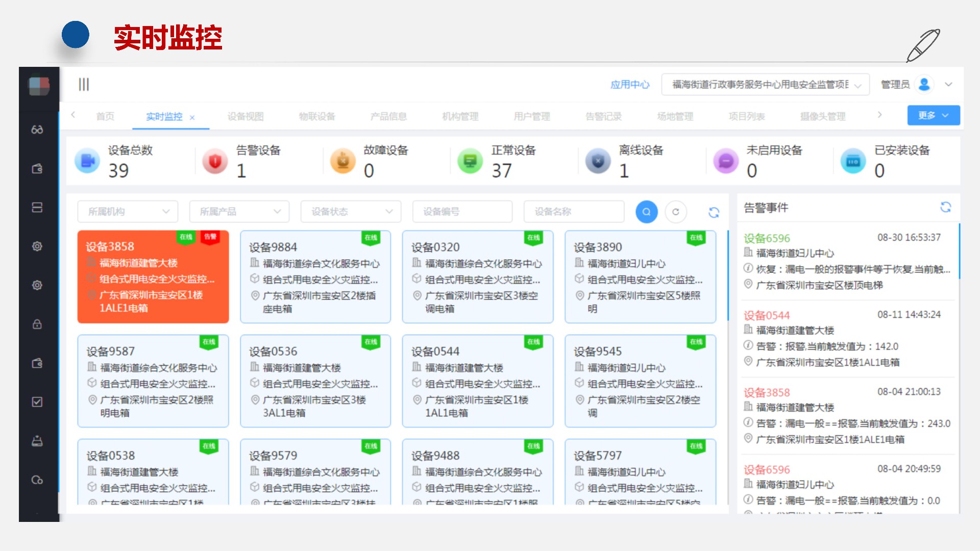The image size is (980, 551).
Task: Switch to the 告警记录 tab
Action: (x=603, y=116)
